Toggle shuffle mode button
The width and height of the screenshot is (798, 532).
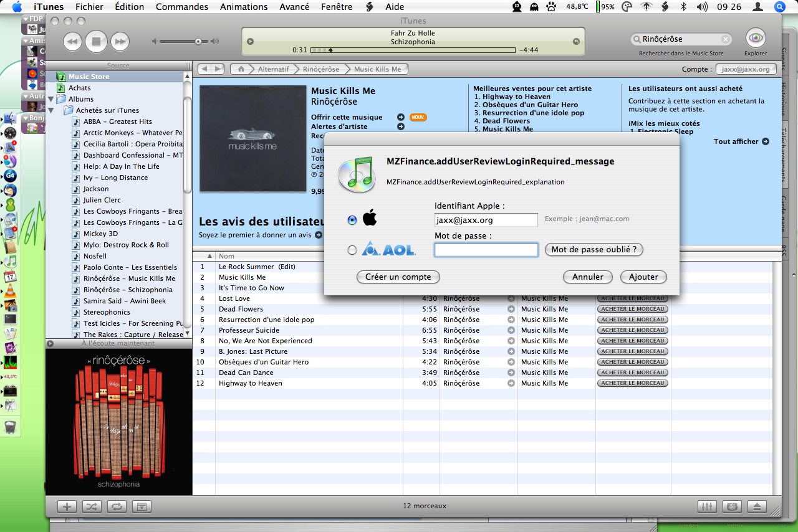[x=92, y=506]
